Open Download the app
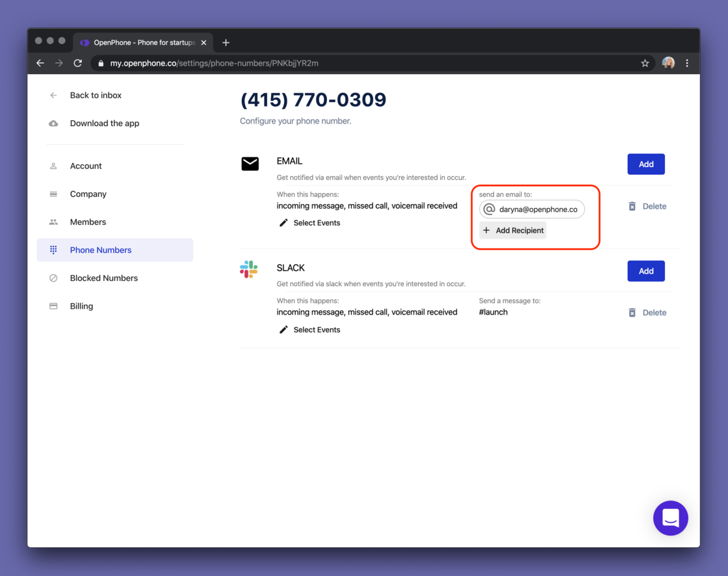The height and width of the screenshot is (576, 728). [105, 123]
